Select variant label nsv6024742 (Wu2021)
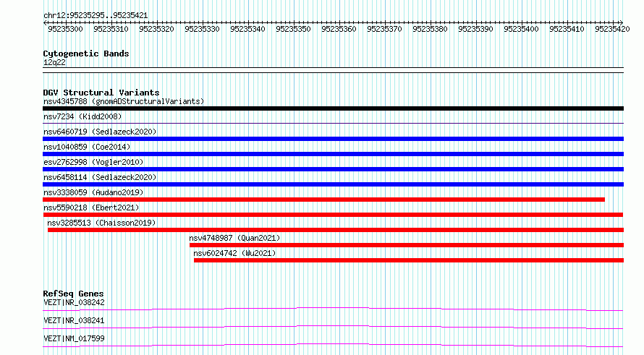644x355 pixels. tap(234, 253)
